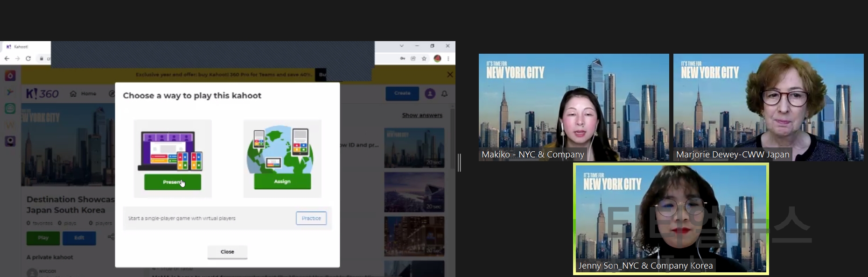Go to Home in Kahoot navigation
Image resolution: width=868 pixels, height=277 pixels.
pos(84,94)
